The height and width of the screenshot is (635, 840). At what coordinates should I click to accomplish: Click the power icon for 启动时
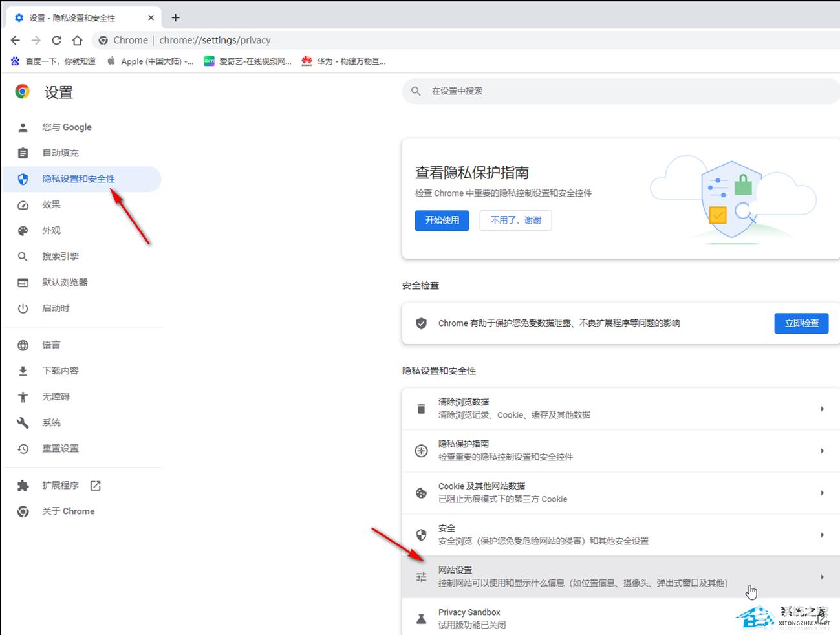pyautogui.click(x=23, y=308)
